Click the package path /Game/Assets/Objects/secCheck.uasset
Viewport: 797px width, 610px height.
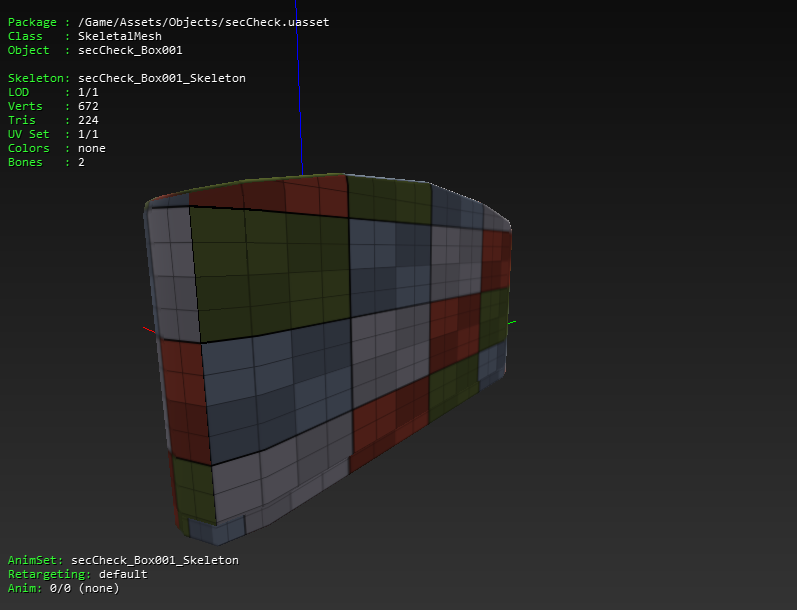coord(203,22)
